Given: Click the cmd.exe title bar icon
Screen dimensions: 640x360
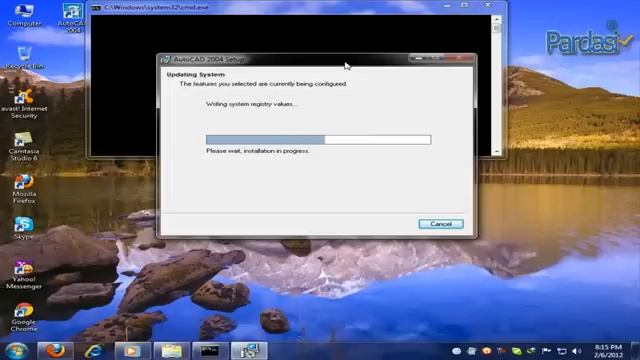Looking at the screenshot, I should point(96,7).
